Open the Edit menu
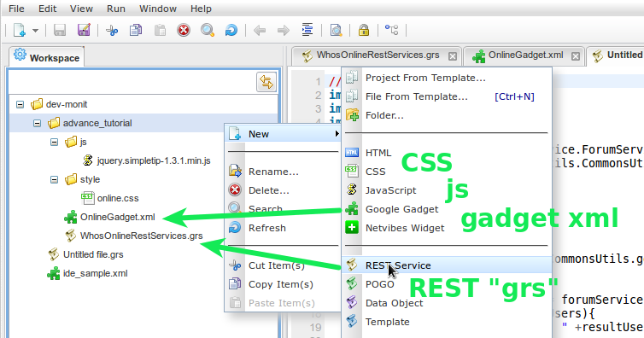Image resolution: width=644 pixels, height=338 pixels. pos(47,9)
